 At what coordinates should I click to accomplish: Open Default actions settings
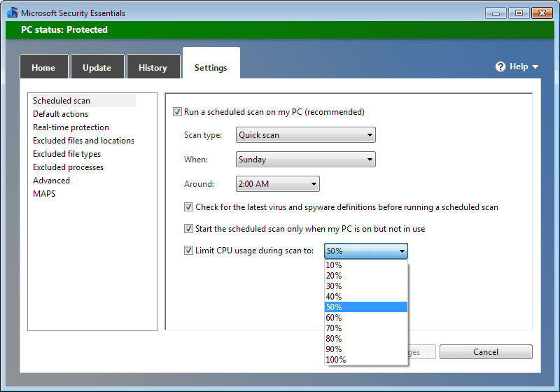point(60,114)
